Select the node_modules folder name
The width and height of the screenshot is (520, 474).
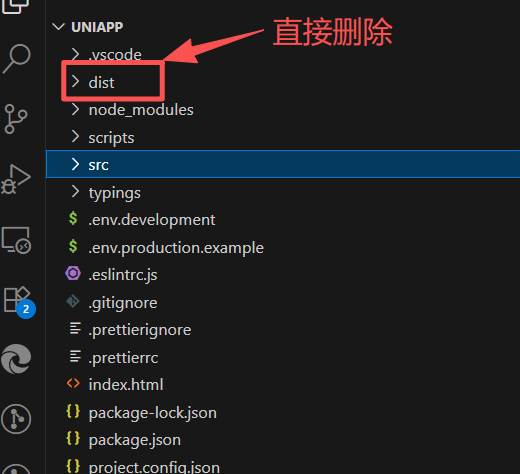[141, 110]
